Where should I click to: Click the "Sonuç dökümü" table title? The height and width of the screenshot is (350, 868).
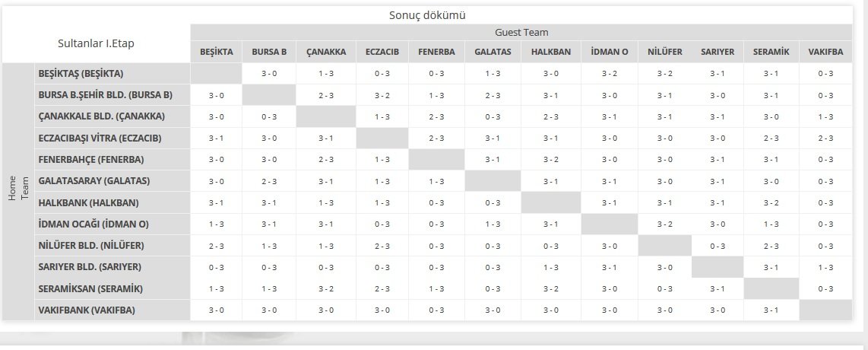(x=426, y=15)
